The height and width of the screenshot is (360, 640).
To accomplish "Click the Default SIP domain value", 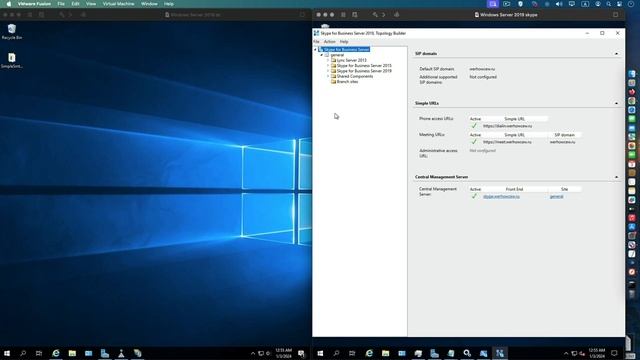I will pyautogui.click(x=482, y=69).
